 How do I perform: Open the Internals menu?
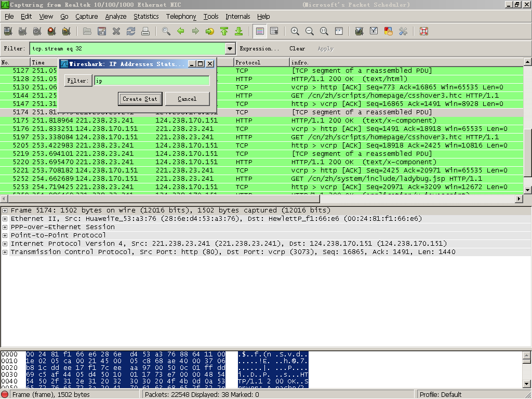point(238,16)
